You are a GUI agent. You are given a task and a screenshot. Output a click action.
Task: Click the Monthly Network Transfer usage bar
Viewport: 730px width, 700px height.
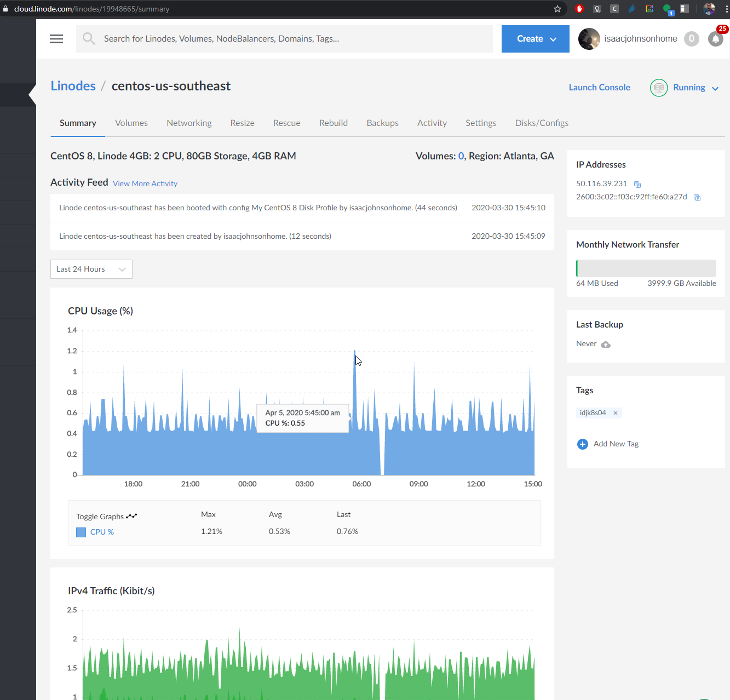point(646,268)
